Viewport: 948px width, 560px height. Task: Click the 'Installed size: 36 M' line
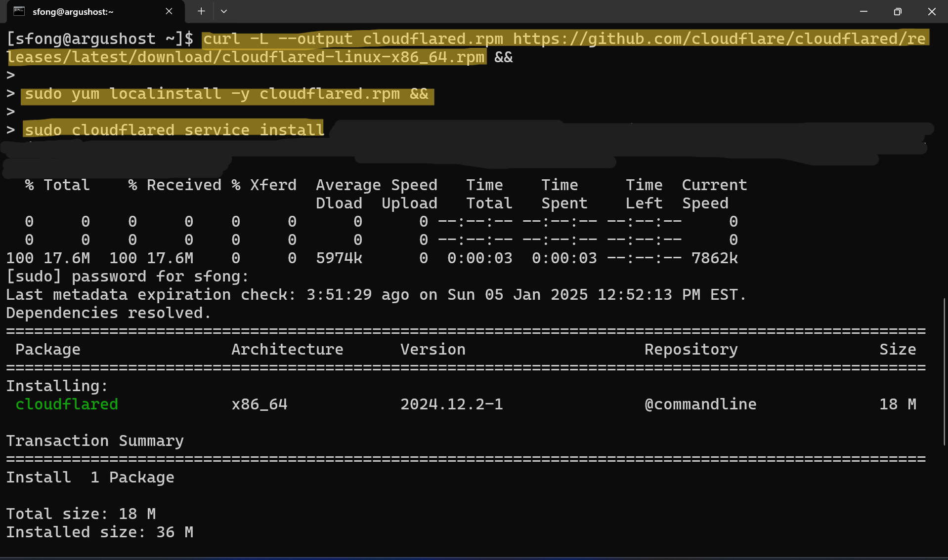[x=100, y=532]
